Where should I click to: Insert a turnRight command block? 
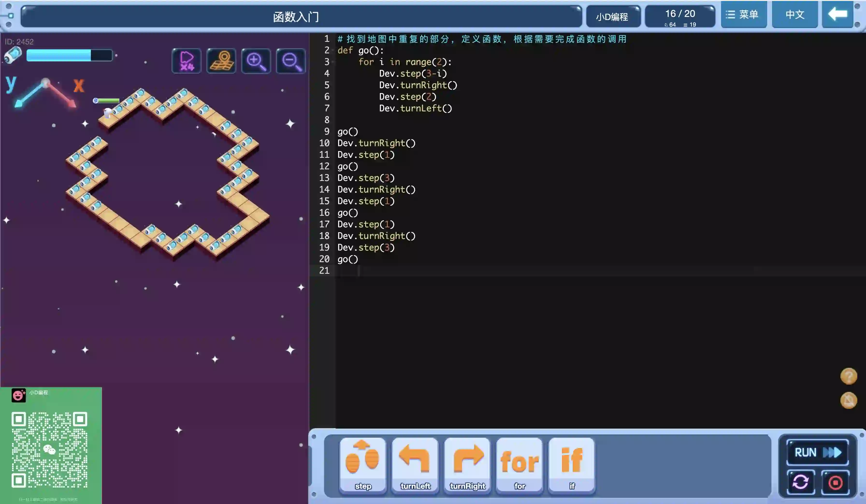[x=467, y=465]
